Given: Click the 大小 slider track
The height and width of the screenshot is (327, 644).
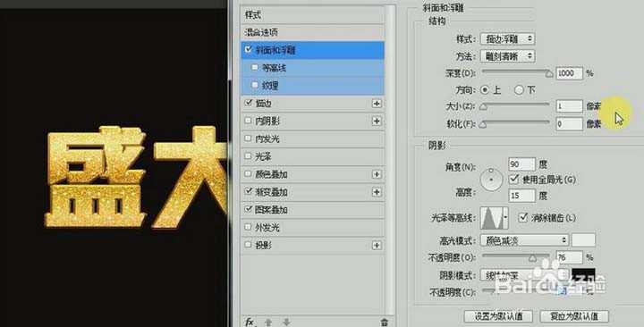Looking at the screenshot, I should pos(517,105).
